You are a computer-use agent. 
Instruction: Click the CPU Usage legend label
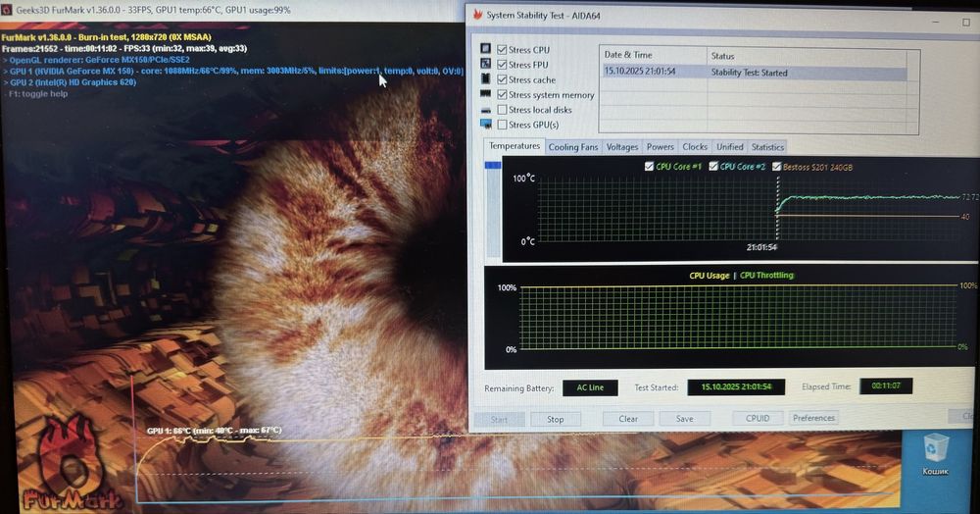tap(710, 275)
